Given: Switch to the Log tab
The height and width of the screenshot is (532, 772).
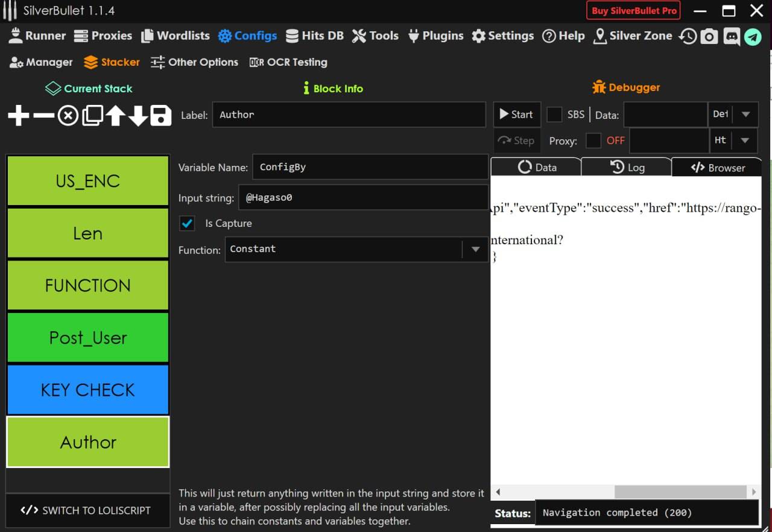Looking at the screenshot, I should tap(627, 168).
